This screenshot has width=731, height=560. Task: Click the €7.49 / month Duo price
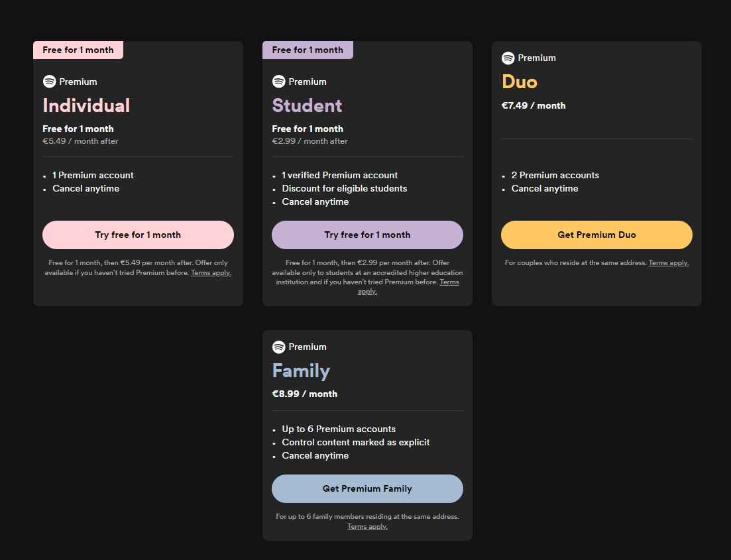[534, 105]
